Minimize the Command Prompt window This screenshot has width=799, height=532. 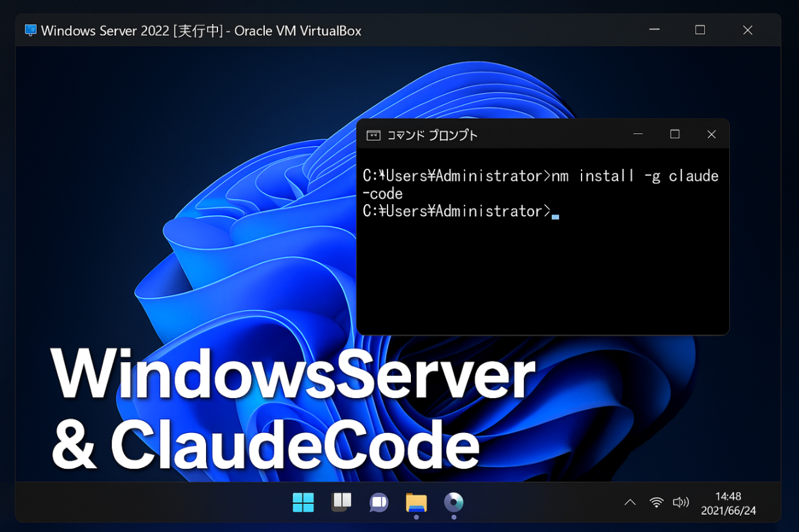[638, 135]
